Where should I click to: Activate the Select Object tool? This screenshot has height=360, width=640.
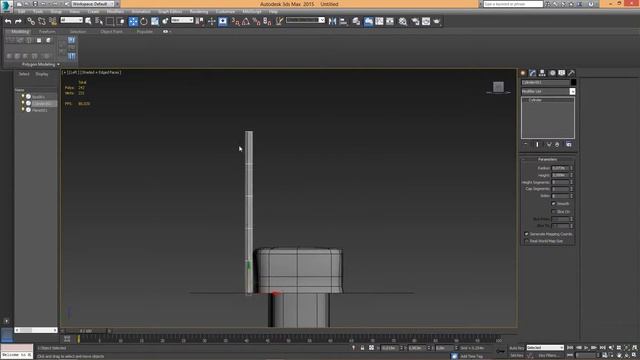click(88, 21)
